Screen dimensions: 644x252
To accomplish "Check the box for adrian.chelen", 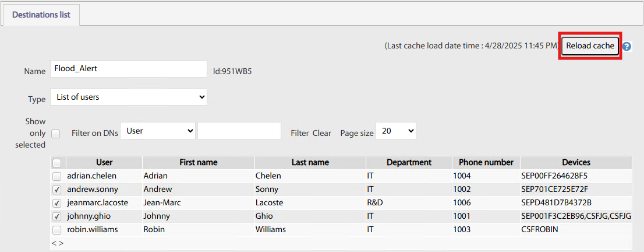I will [57, 176].
